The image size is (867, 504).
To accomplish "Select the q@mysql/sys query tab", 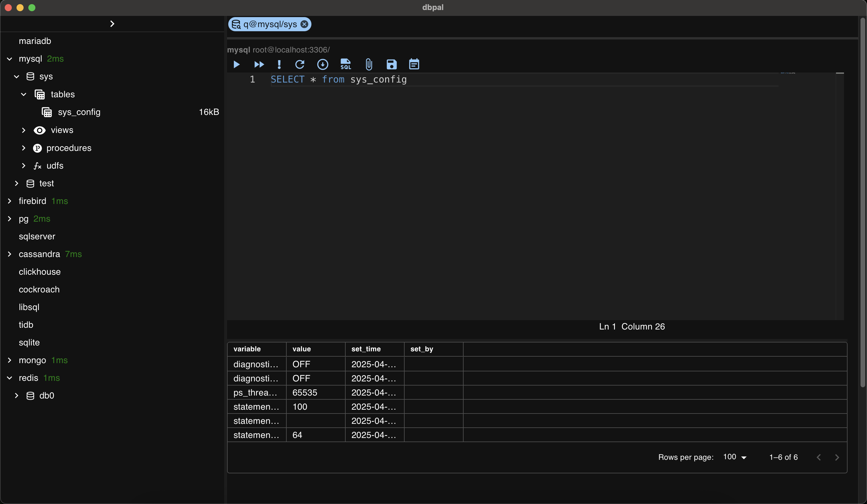I will tap(270, 24).
